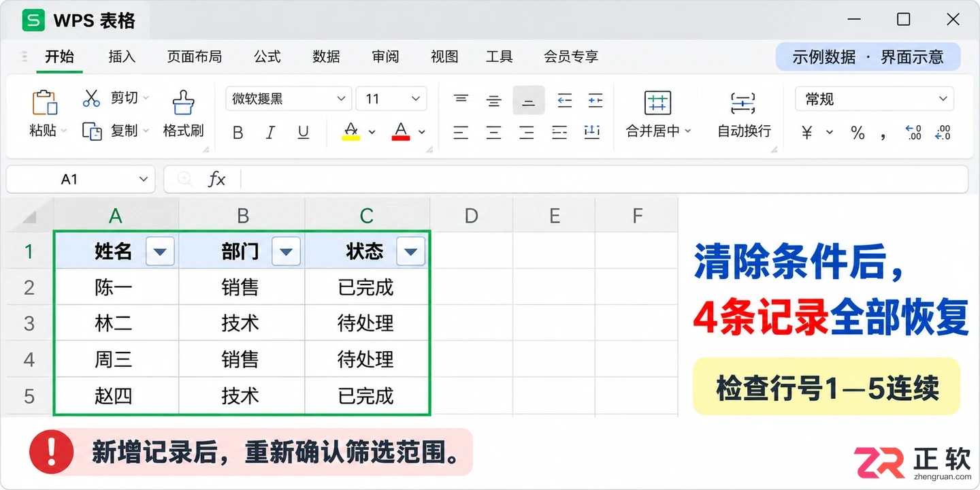This screenshot has width=980, height=490.
Task: Decrease the indent
Action: tap(564, 101)
